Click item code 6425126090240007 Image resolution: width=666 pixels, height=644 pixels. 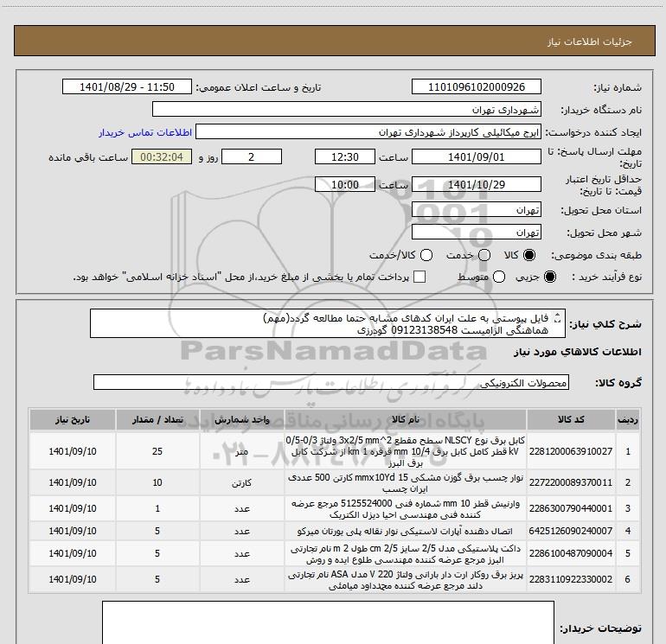[x=571, y=531]
